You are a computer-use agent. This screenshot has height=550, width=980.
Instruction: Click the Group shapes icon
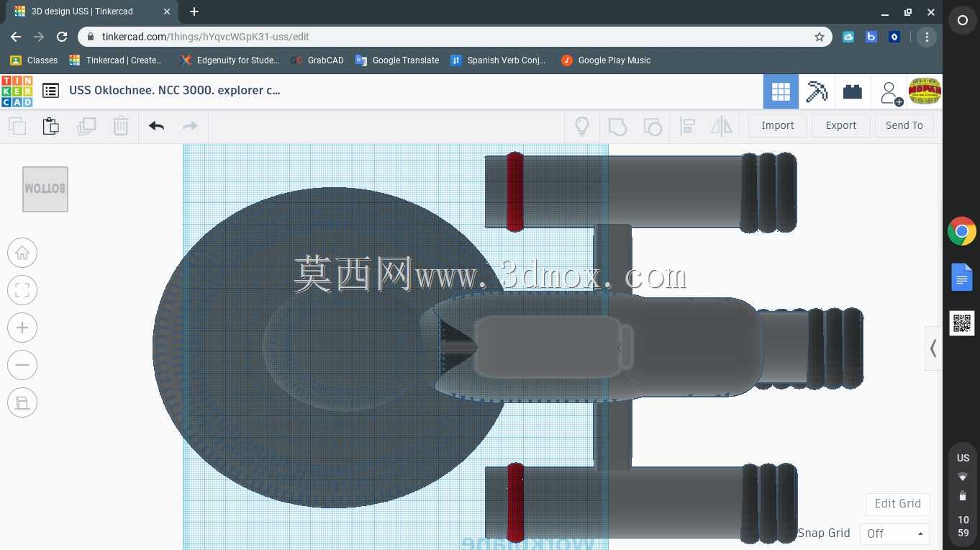point(617,127)
